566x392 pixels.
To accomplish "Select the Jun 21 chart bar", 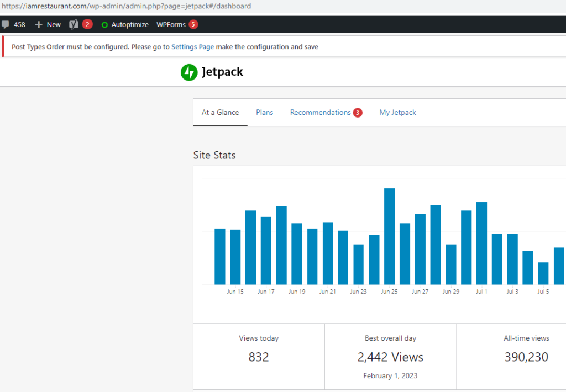I will pos(328,253).
